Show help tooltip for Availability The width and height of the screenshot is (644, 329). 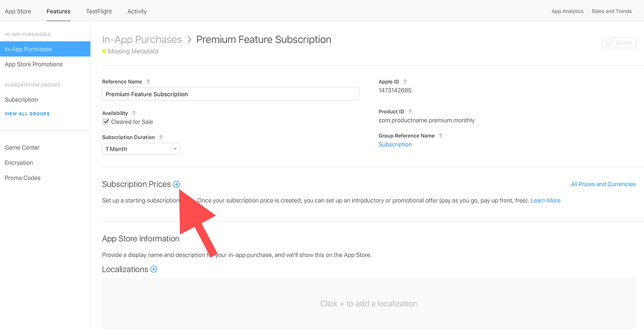click(x=134, y=113)
